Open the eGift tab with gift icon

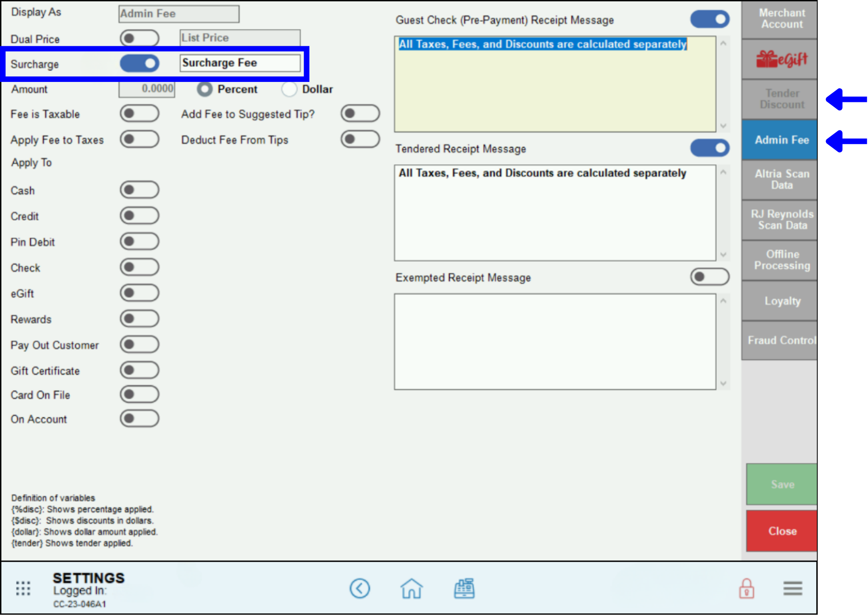tap(781, 59)
